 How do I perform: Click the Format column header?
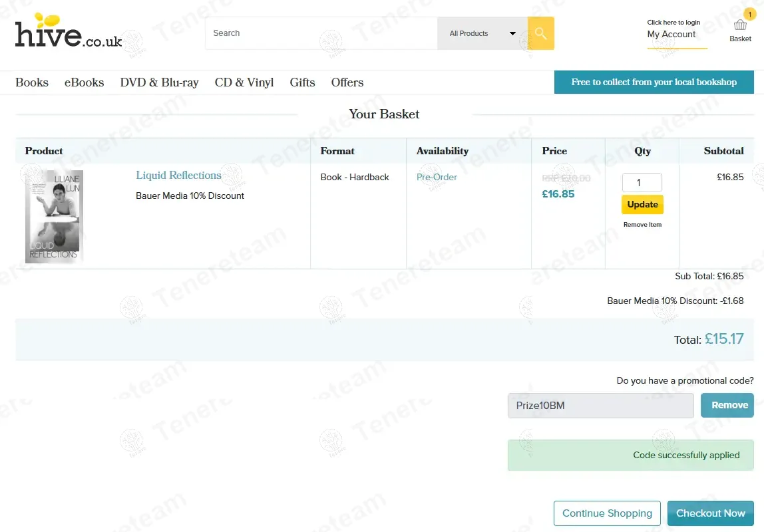(337, 151)
